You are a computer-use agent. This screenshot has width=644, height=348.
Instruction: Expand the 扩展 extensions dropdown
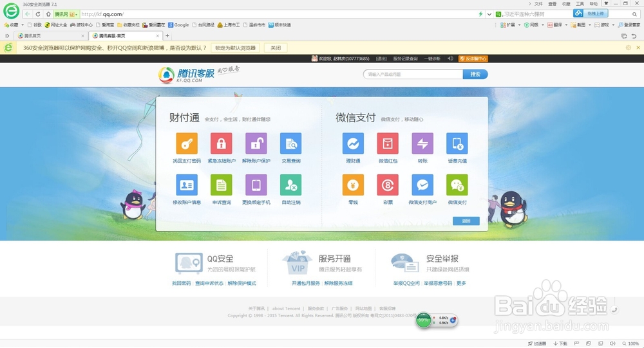pos(519,25)
